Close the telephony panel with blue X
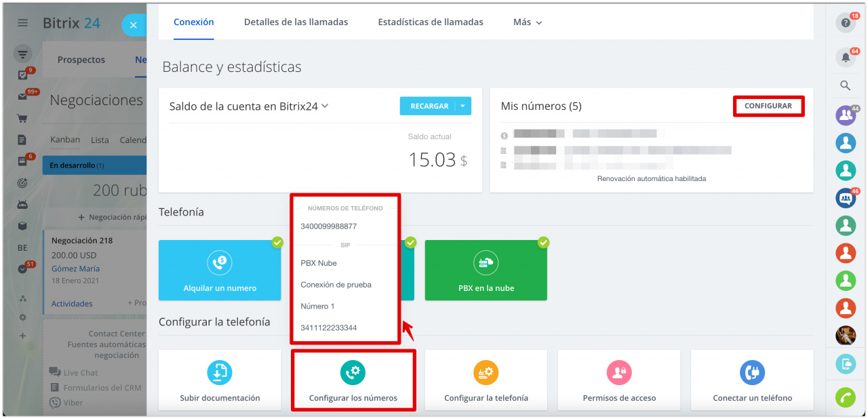 133,25
